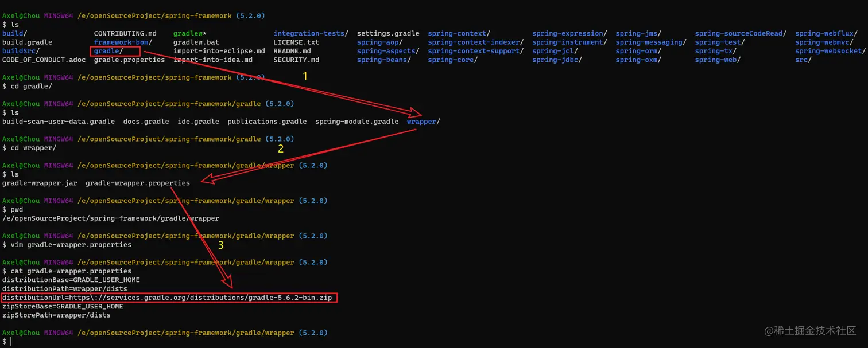
Task: Click the spring-jcl/ directory entry
Action: [555, 51]
